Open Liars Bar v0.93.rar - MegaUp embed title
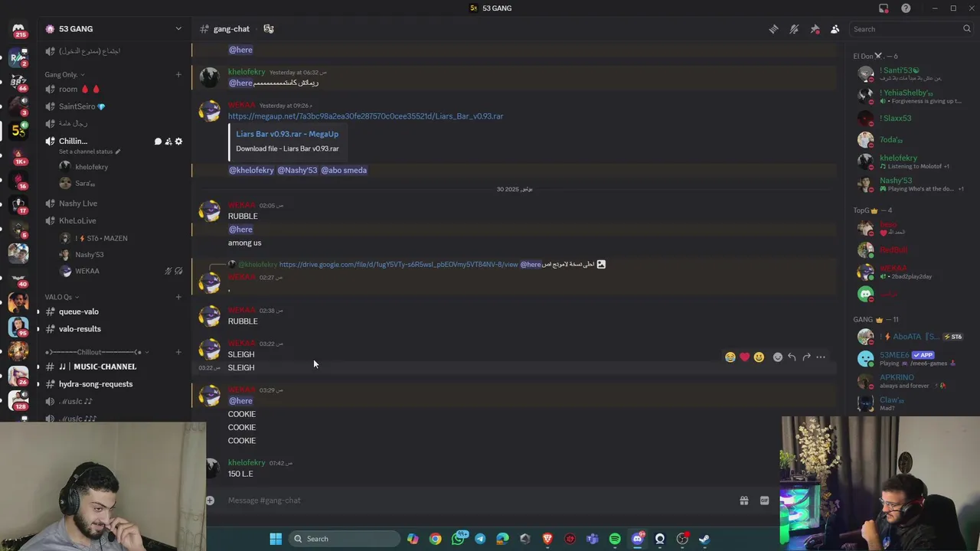Image resolution: width=980 pixels, height=551 pixels. click(x=287, y=134)
